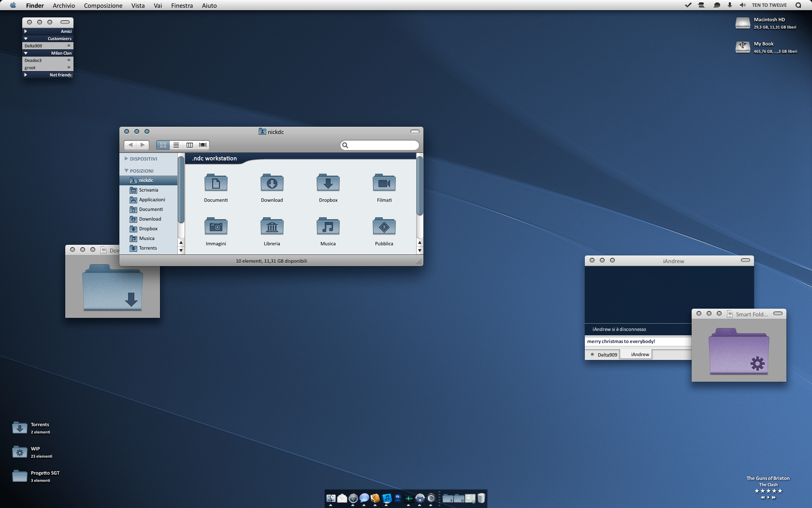The width and height of the screenshot is (812, 508).
Task: Open the Torrents desktop folder
Action: click(x=19, y=428)
